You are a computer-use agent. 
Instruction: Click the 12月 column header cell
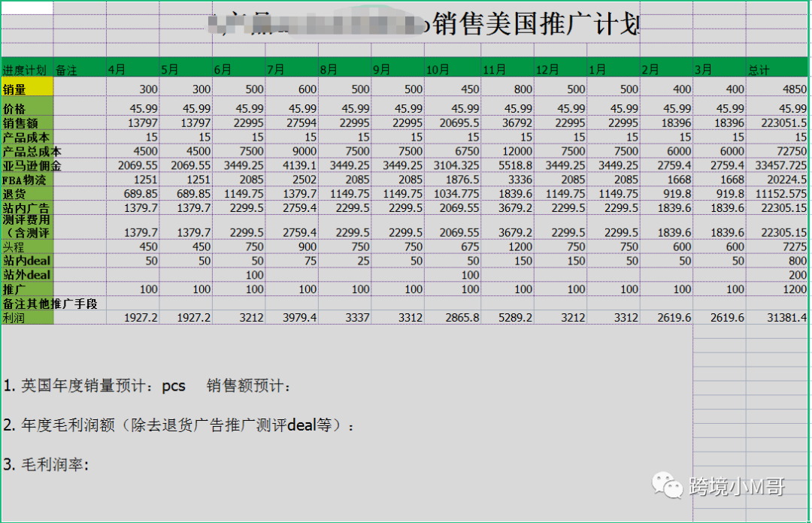click(x=547, y=68)
